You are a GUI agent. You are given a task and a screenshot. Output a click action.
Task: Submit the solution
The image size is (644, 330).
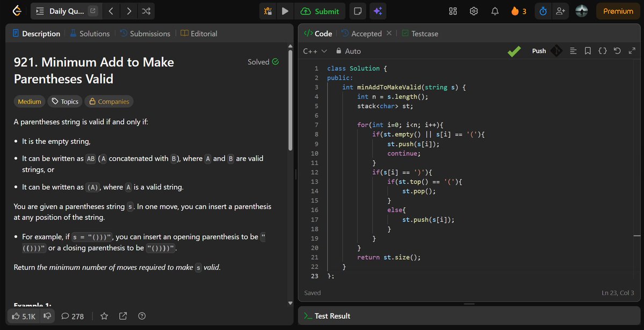point(320,11)
